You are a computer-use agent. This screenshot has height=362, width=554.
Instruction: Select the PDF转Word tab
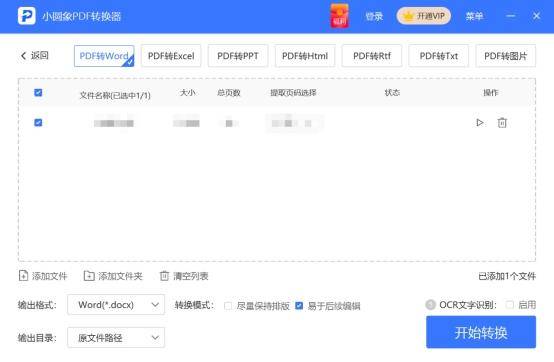pos(104,56)
